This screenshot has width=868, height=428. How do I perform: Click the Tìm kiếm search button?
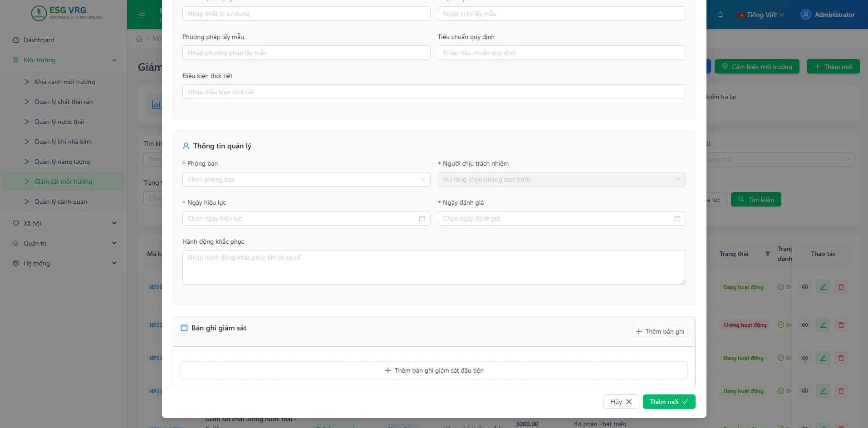[x=756, y=200]
